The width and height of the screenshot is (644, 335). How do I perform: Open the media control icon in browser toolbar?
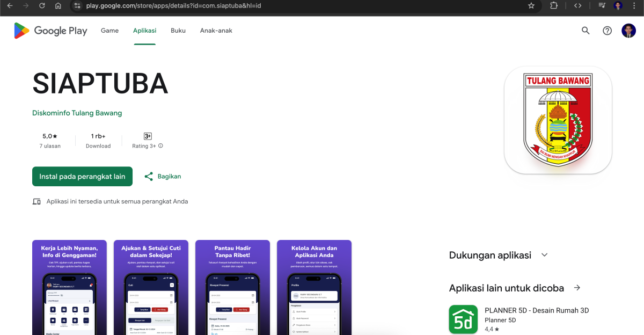coord(602,5)
